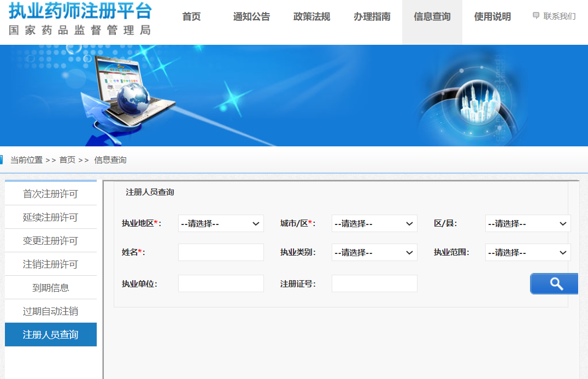Screen dimensions: 588x379
Task: Open the 通知公告 menu item
Action: (251, 17)
